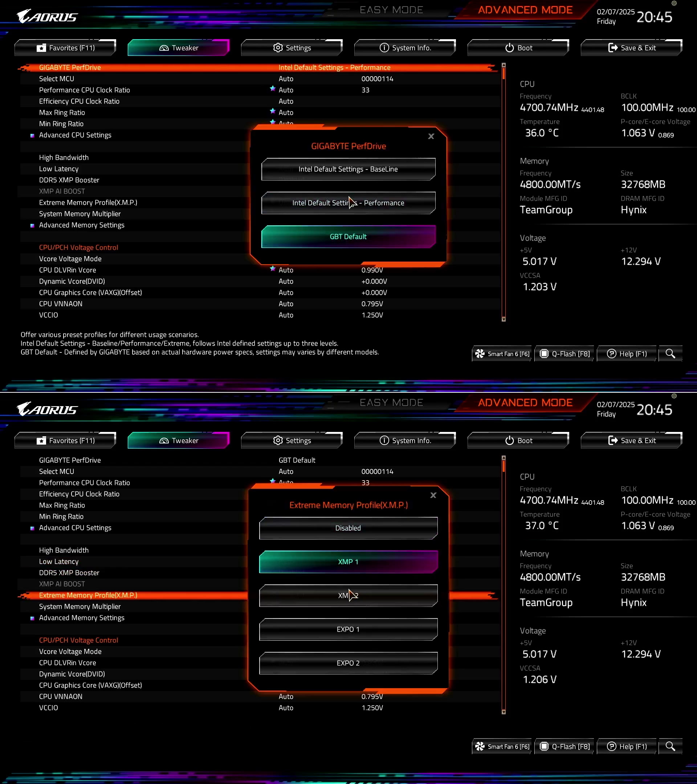Set XMP profile to Disabled

click(348, 528)
